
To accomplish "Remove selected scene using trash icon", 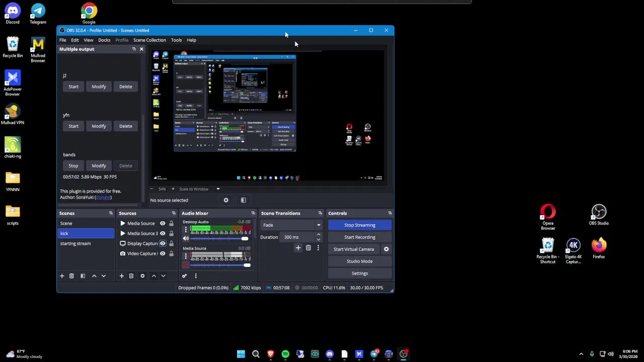I will click(71, 276).
